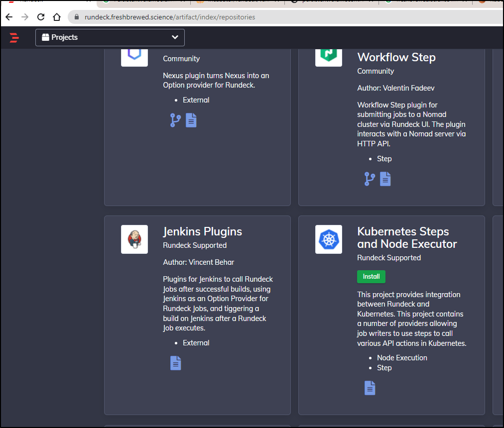Image resolution: width=504 pixels, height=428 pixels.
Task: Reload the Rundeck repositories page
Action: pos(41,17)
